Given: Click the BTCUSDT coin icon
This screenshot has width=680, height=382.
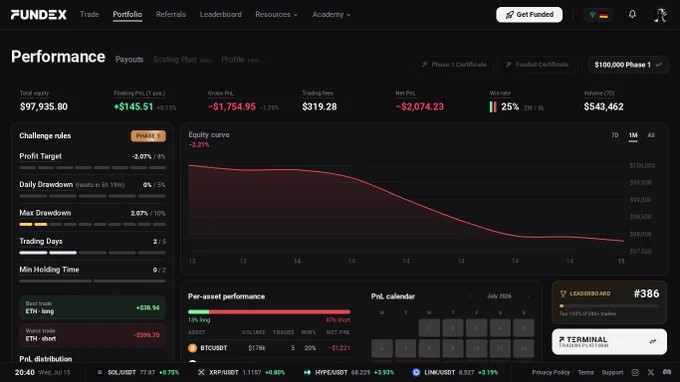Looking at the screenshot, I should click(x=193, y=348).
